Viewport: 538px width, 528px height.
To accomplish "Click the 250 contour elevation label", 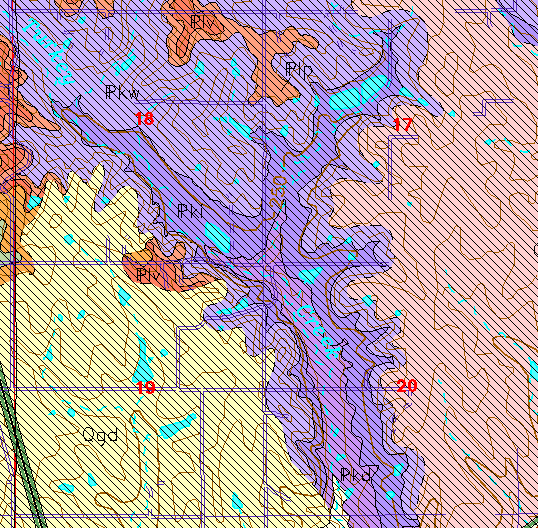I will (x=279, y=191).
